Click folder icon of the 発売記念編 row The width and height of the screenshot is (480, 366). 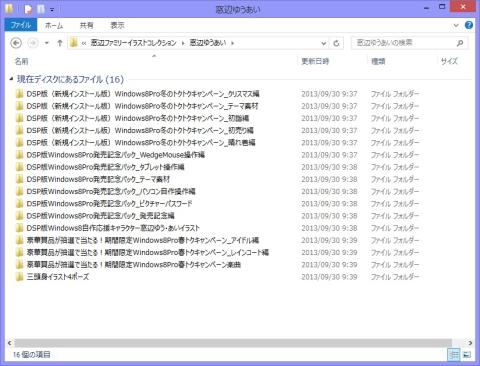click(20, 216)
